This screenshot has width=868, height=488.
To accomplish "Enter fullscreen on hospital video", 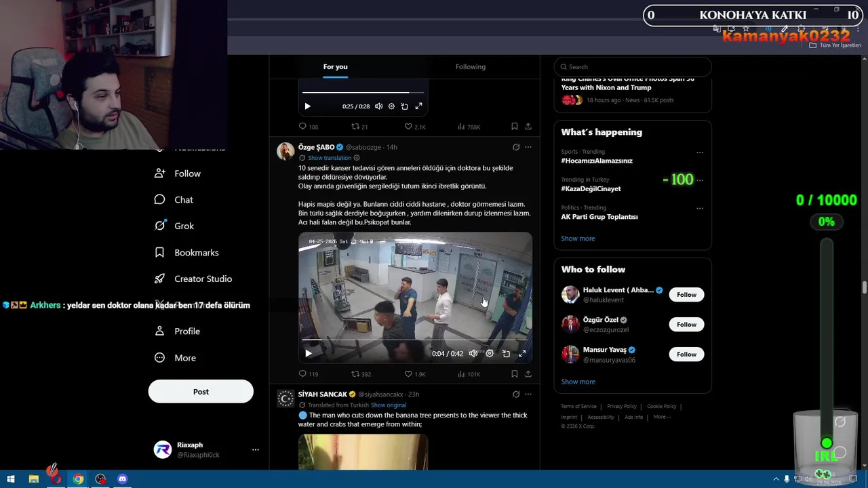I will coord(522,353).
